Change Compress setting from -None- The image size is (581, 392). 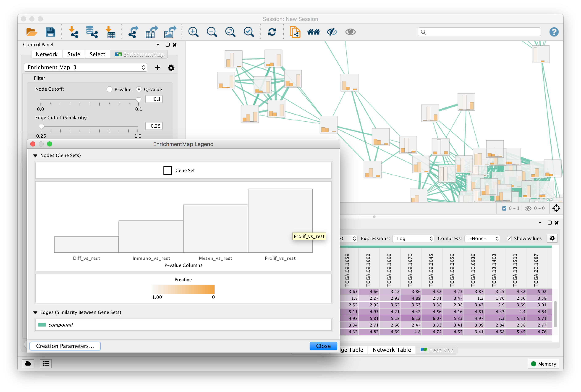tap(482, 239)
